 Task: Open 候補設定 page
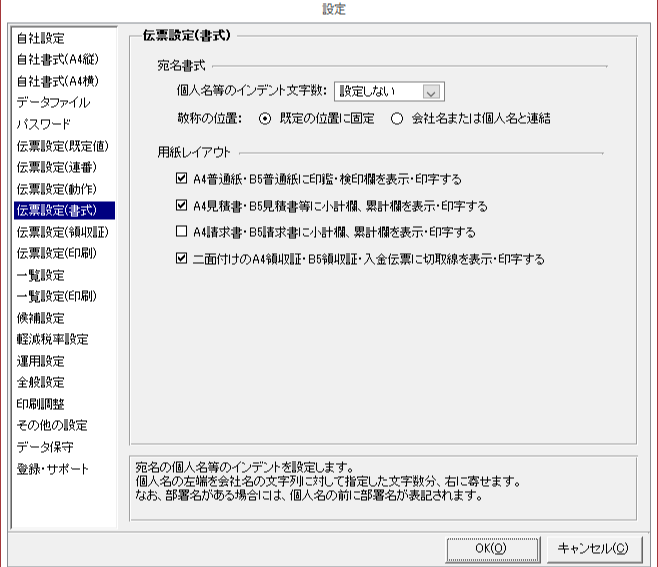(41, 318)
